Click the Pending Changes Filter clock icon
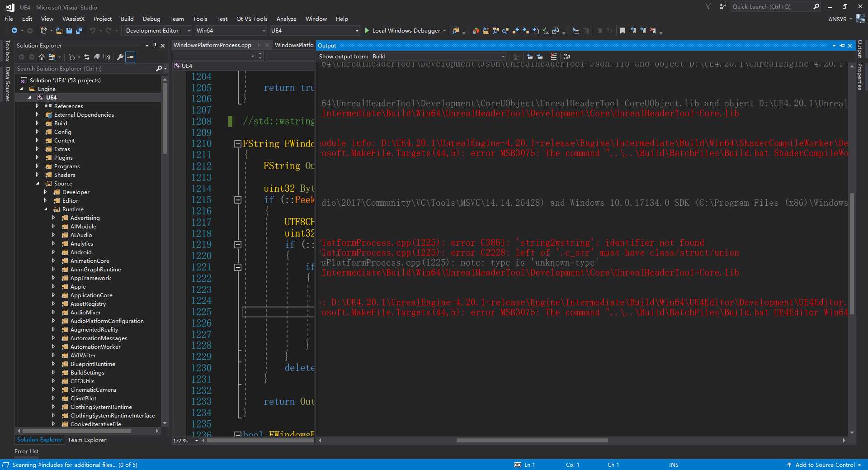 click(71, 57)
